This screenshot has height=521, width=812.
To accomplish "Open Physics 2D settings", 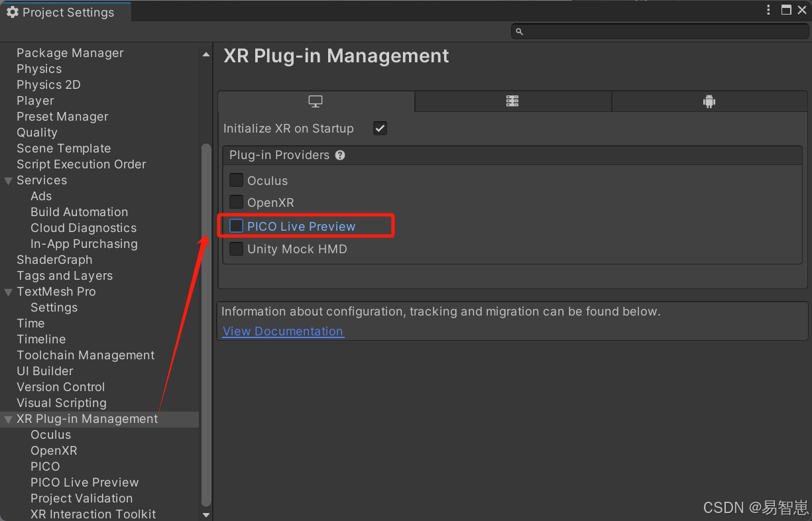I will click(48, 85).
